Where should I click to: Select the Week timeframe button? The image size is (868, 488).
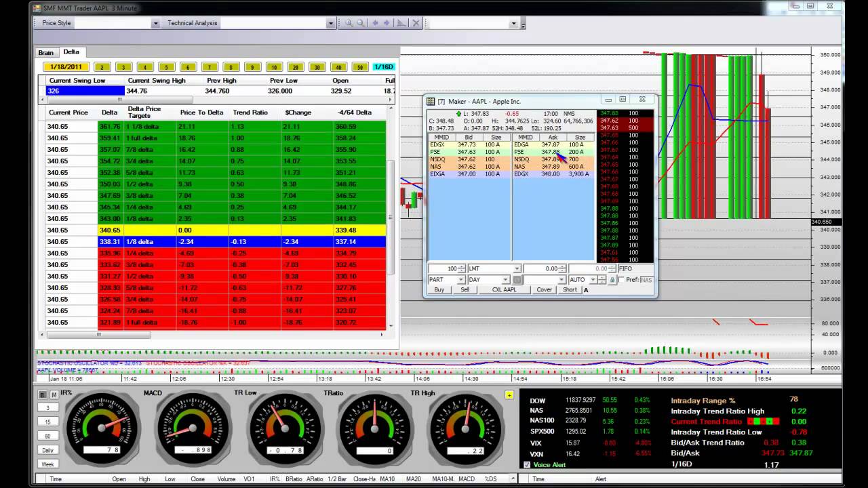point(47,464)
